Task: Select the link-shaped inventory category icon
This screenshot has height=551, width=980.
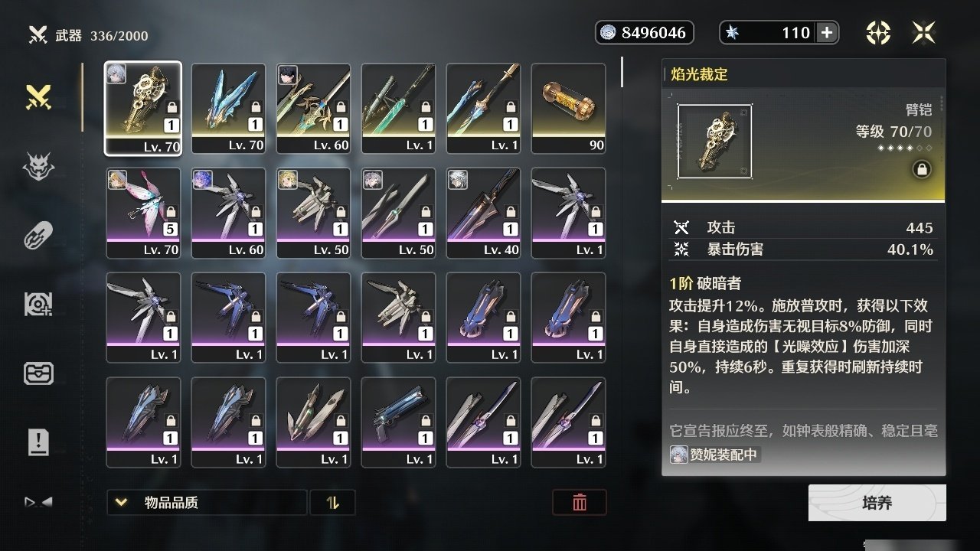Action: coord(38,235)
